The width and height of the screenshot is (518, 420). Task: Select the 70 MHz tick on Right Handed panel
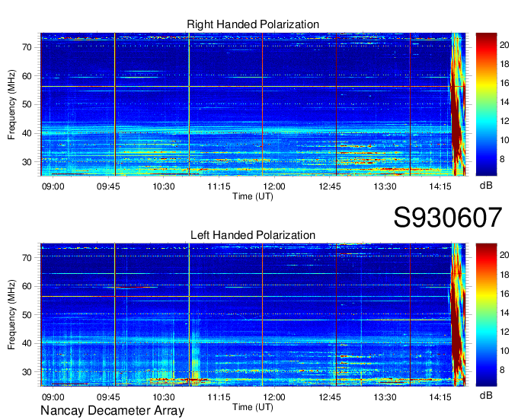tap(27, 47)
